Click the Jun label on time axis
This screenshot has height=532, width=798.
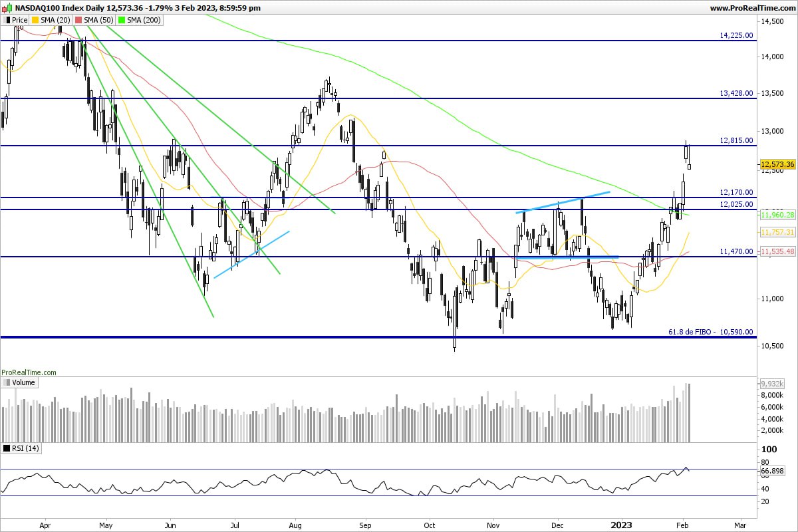(170, 524)
